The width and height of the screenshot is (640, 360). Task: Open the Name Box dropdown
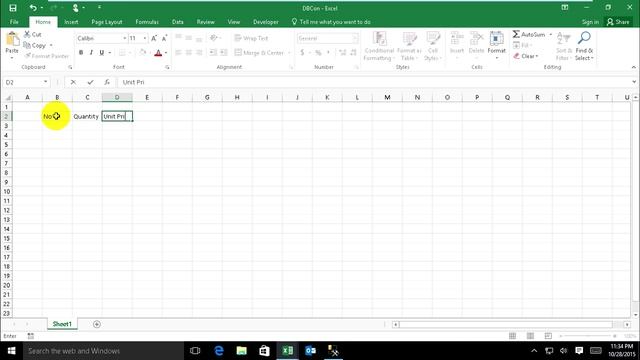click(x=45, y=82)
